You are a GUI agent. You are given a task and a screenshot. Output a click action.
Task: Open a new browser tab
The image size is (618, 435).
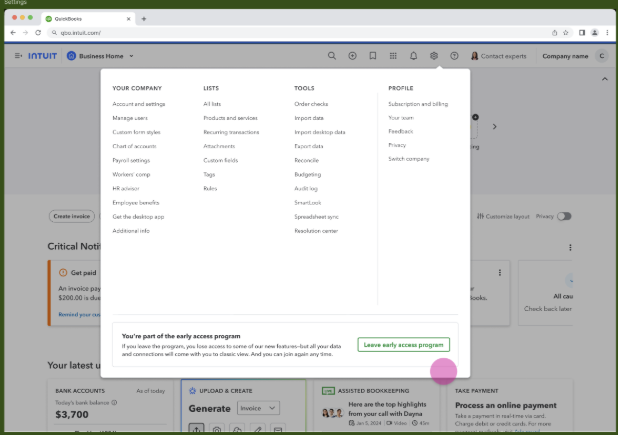144,18
